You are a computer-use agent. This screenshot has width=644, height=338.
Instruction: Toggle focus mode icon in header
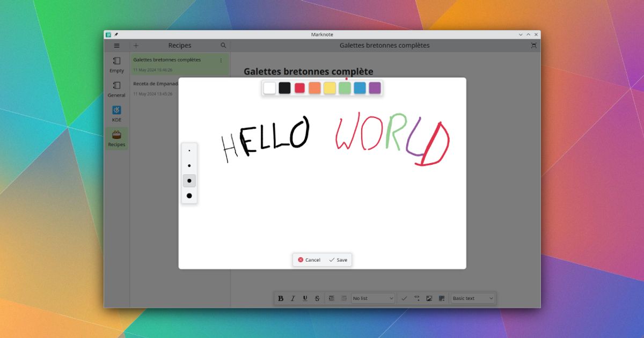click(533, 46)
